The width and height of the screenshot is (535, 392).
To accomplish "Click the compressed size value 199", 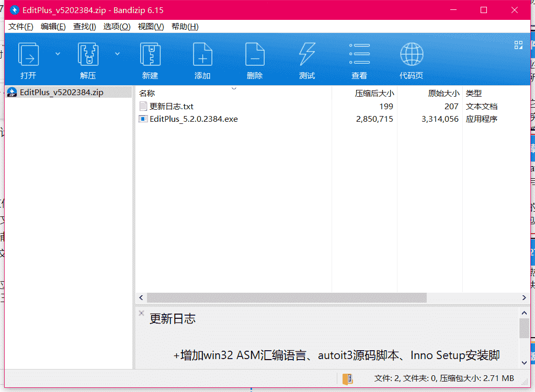I will point(386,106).
